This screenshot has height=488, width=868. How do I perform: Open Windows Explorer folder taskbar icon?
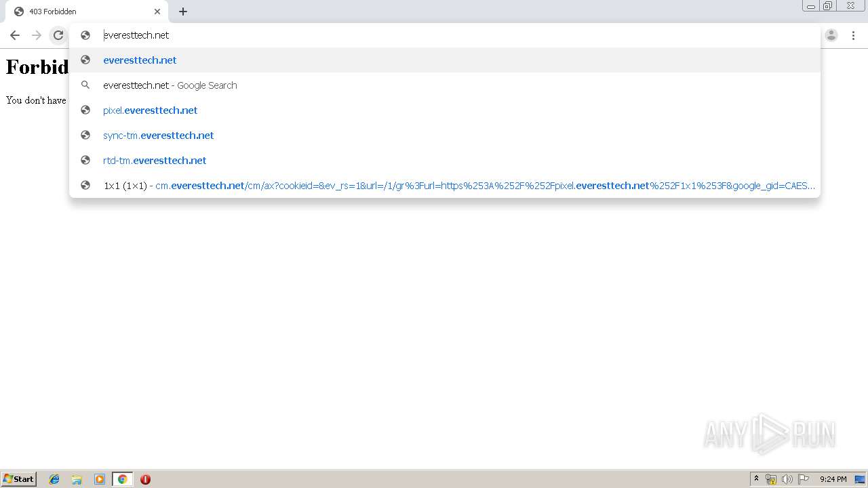click(x=77, y=479)
